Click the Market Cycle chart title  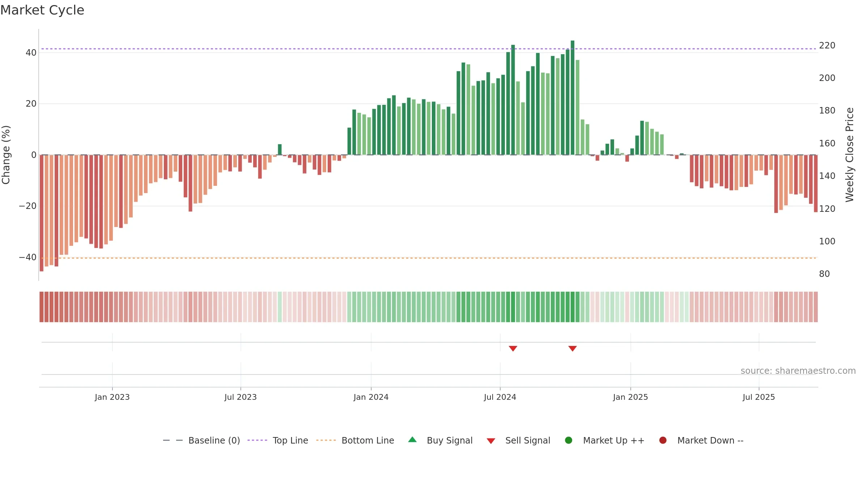coord(42,10)
